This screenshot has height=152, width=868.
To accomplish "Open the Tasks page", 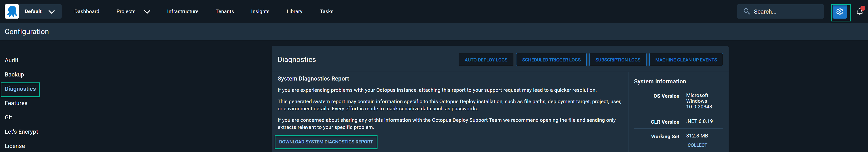I will click(x=326, y=11).
